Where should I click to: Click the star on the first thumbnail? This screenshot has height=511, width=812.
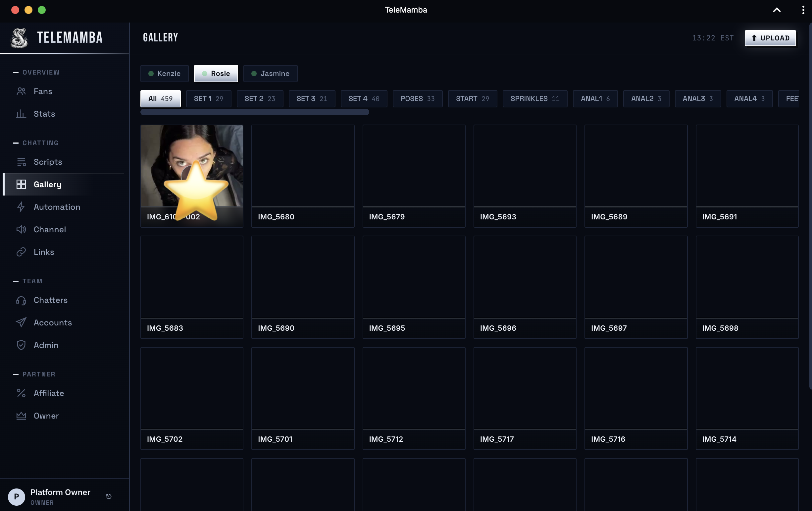[196, 190]
